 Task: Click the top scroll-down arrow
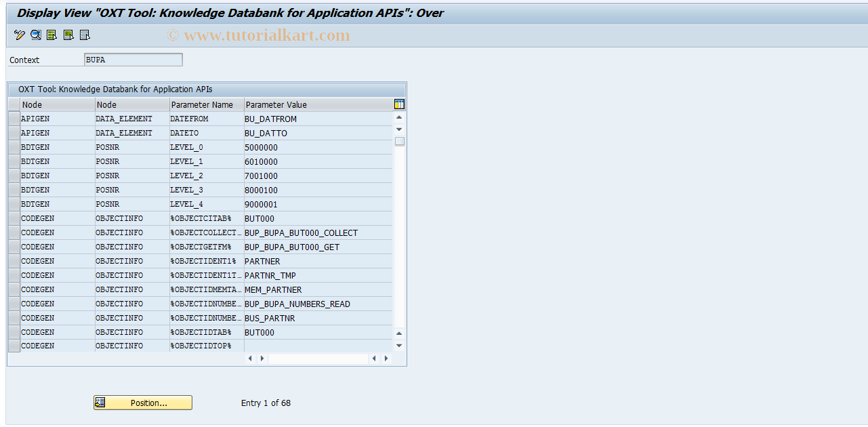399,129
